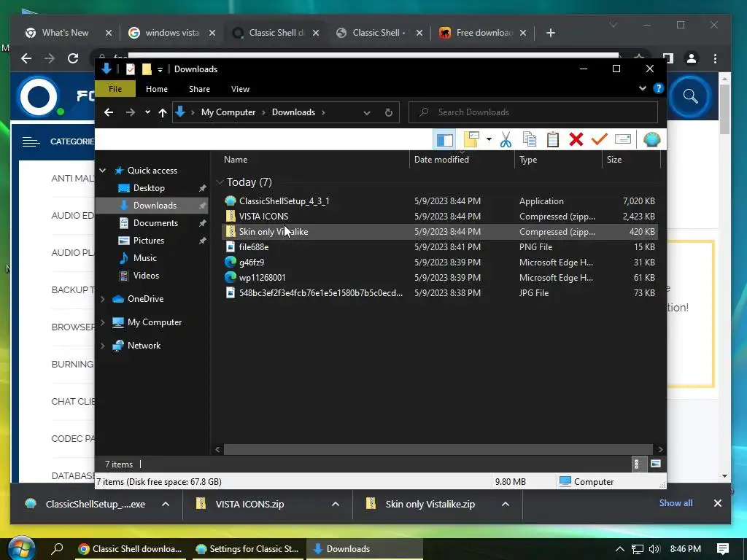Click Show all downloads link
This screenshot has width=747, height=560.
676,503
